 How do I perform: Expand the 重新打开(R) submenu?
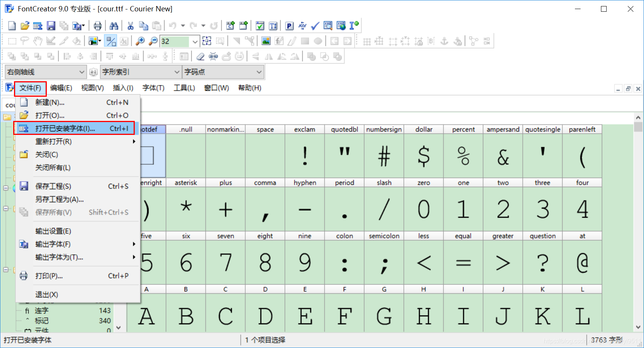(77, 141)
